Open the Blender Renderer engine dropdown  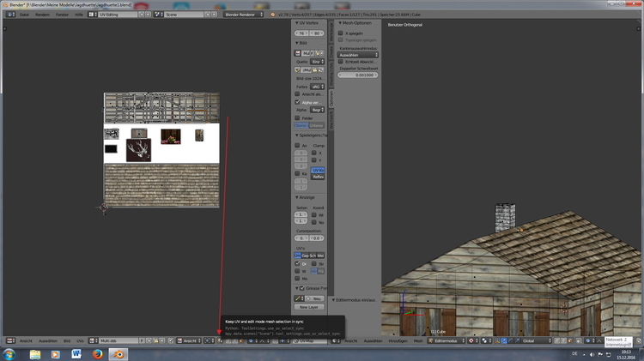click(244, 15)
